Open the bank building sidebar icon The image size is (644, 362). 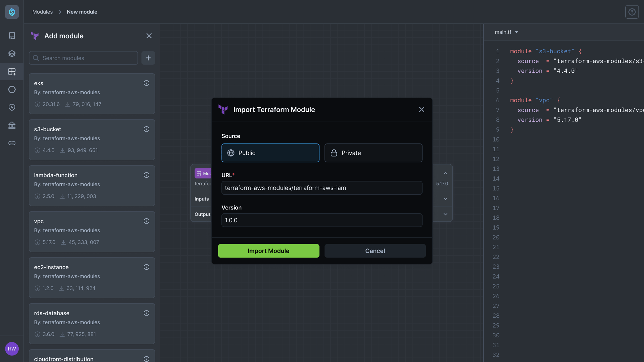coord(12,125)
